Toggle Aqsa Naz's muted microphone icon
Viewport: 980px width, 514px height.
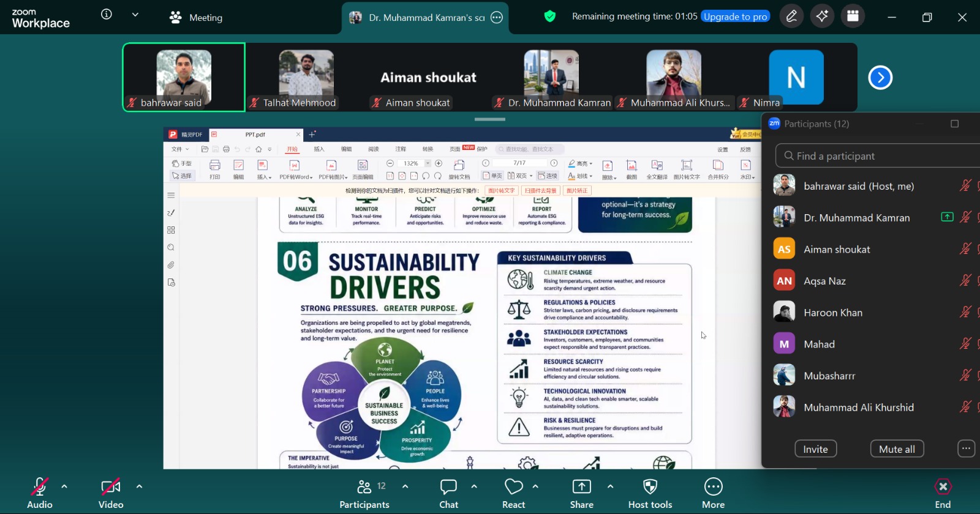tap(965, 281)
